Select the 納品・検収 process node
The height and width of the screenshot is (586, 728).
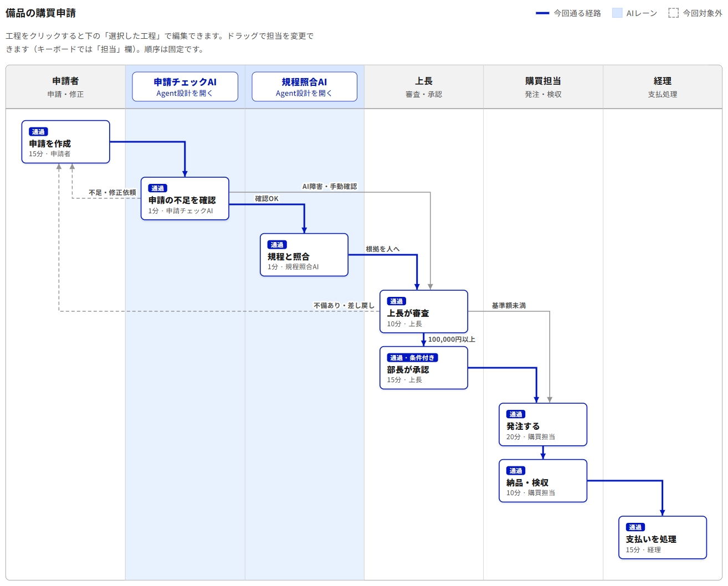point(543,481)
